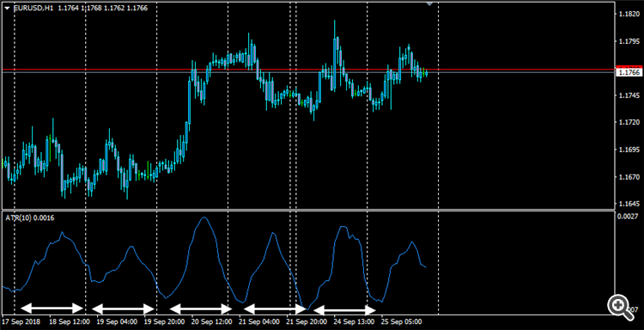
Task: Click the 0.0027 ATR scale value
Action: pyautogui.click(x=629, y=217)
